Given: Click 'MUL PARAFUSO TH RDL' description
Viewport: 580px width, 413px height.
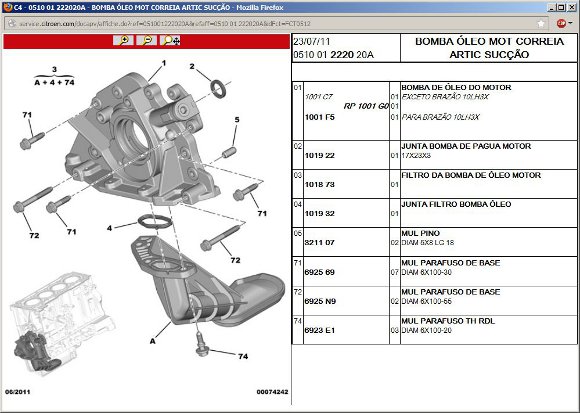Looking at the screenshot, I should pyautogui.click(x=448, y=321).
